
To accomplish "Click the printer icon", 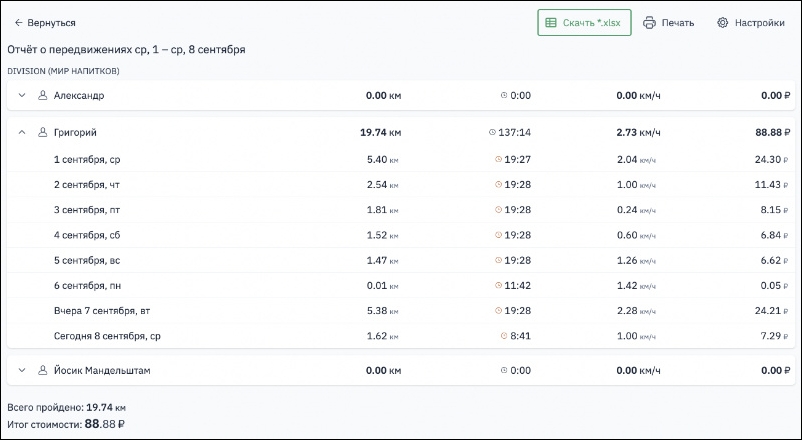I will (x=649, y=23).
